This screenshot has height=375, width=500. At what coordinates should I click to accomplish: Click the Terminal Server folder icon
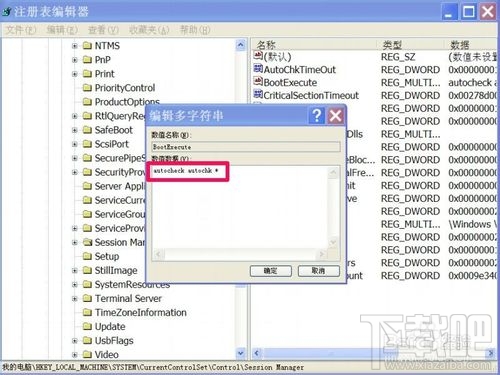tap(87, 298)
